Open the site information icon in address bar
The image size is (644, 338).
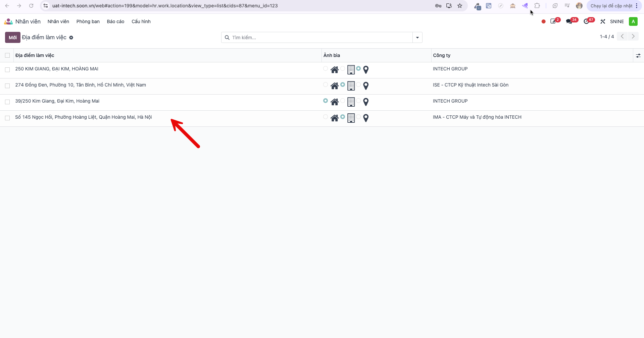(x=46, y=6)
